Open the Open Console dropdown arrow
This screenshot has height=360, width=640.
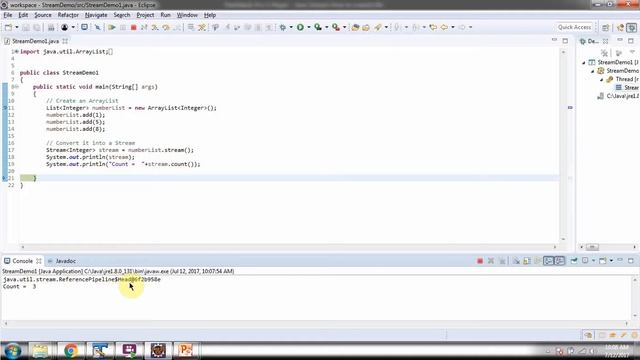click(611, 261)
